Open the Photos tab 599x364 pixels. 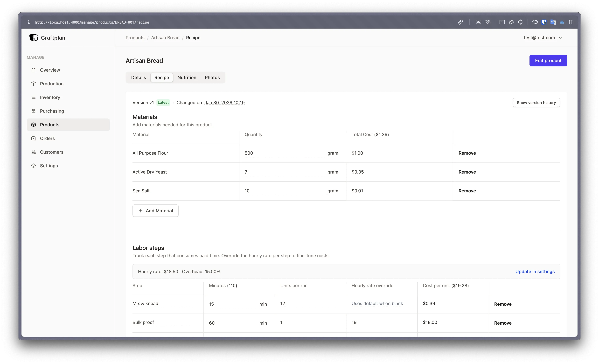[x=212, y=77]
